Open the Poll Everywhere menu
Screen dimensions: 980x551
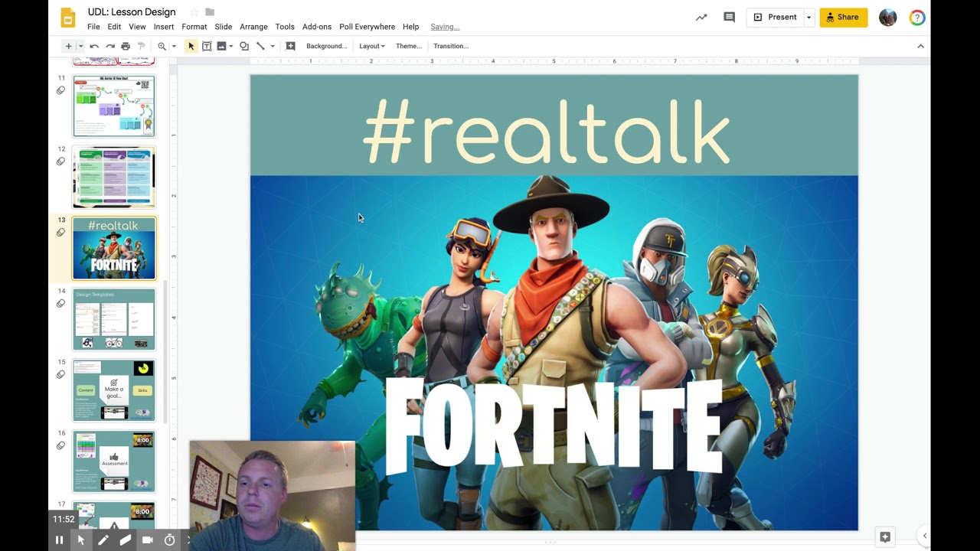pyautogui.click(x=367, y=27)
